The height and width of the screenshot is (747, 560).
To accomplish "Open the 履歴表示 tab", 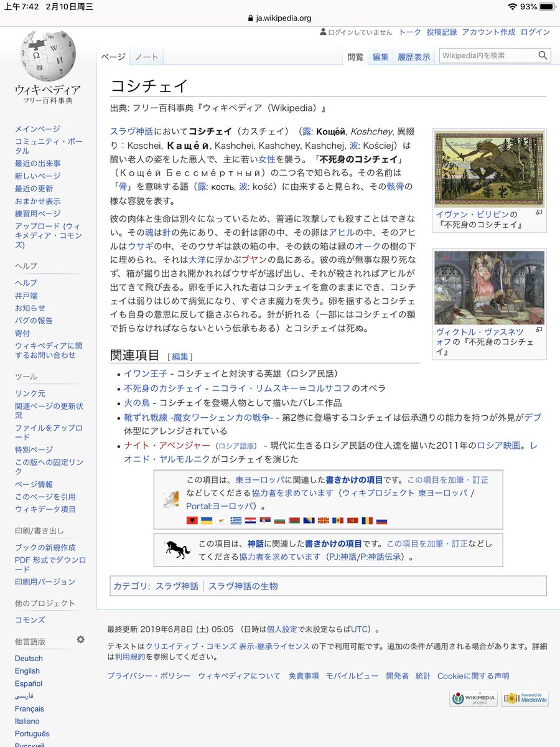I will tap(414, 57).
